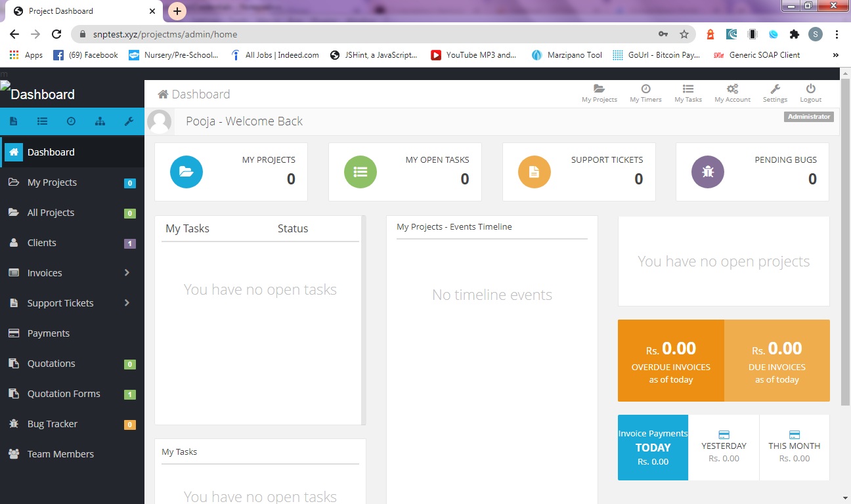The image size is (851, 504).
Task: Select Clients in the sidebar
Action: coord(41,243)
